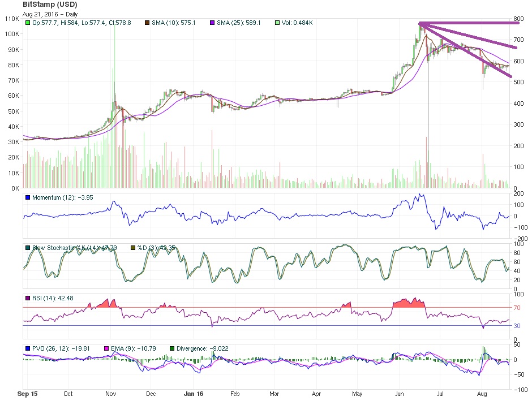Click the olive %D (3) legend square
Screen dimensions: 532x401
pyautogui.click(x=133, y=248)
